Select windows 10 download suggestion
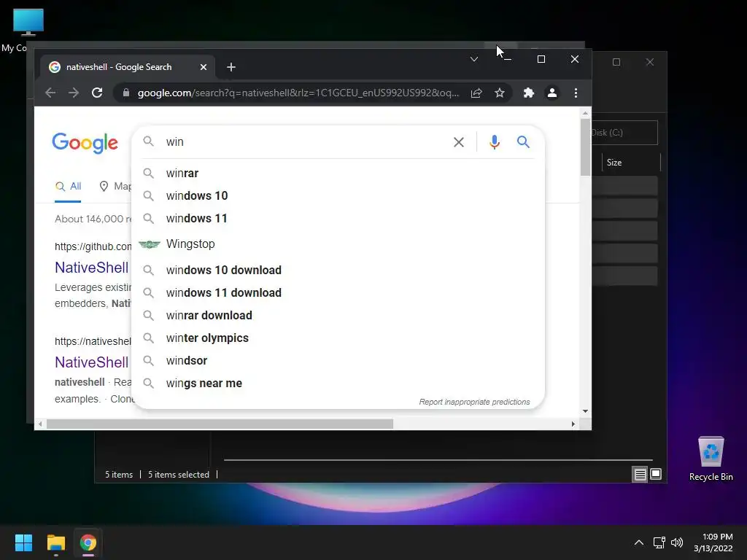747x560 pixels. (x=338, y=270)
